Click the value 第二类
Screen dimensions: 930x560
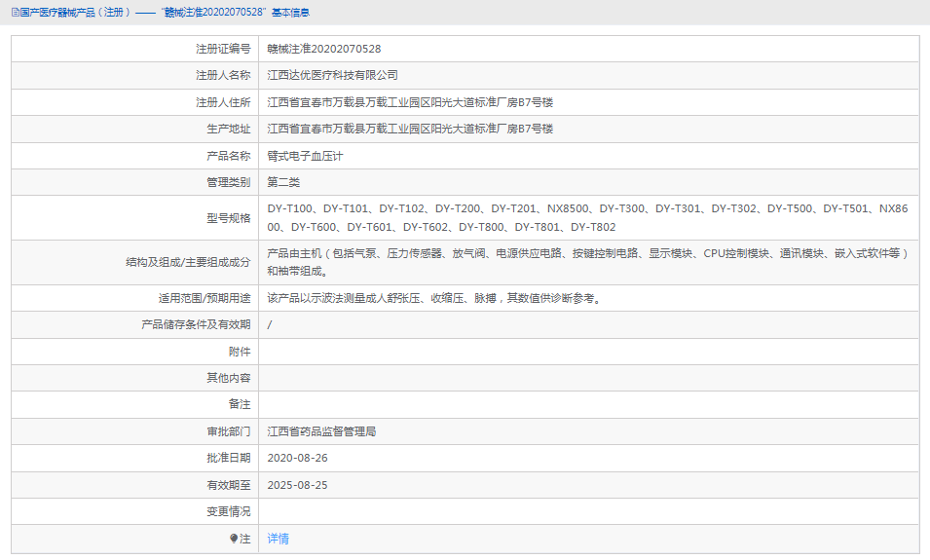click(x=283, y=182)
